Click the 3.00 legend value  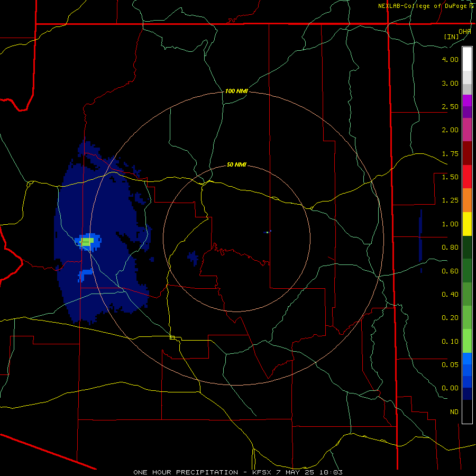click(x=450, y=83)
